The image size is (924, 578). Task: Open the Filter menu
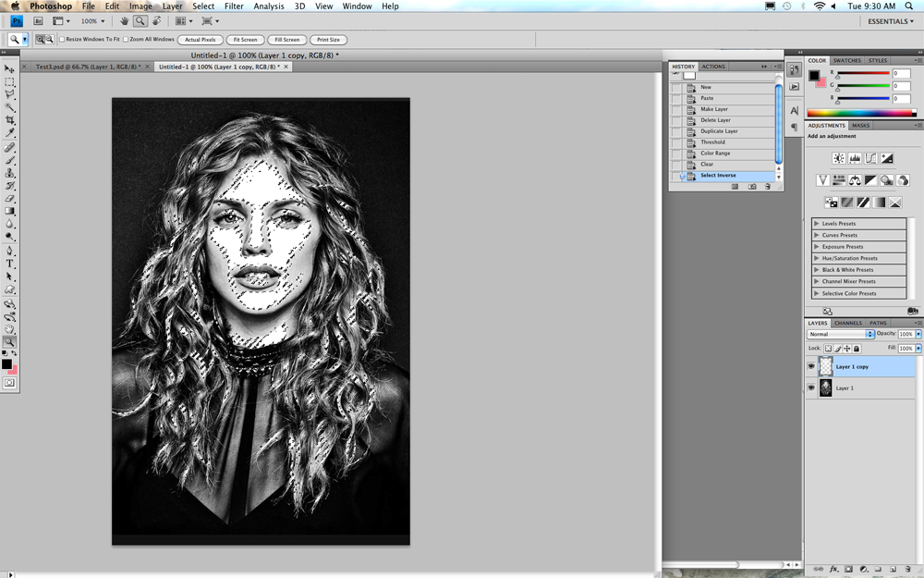pos(234,6)
